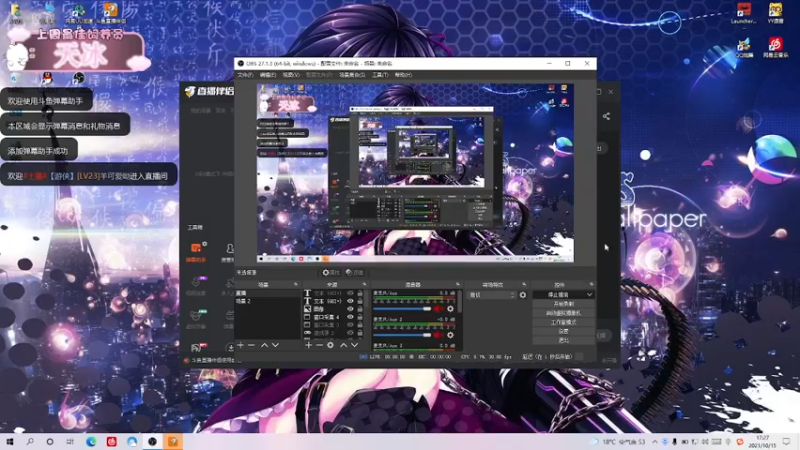Click the 开始录制 start recording button
Viewport: 800px width, 450px height.
click(x=563, y=304)
